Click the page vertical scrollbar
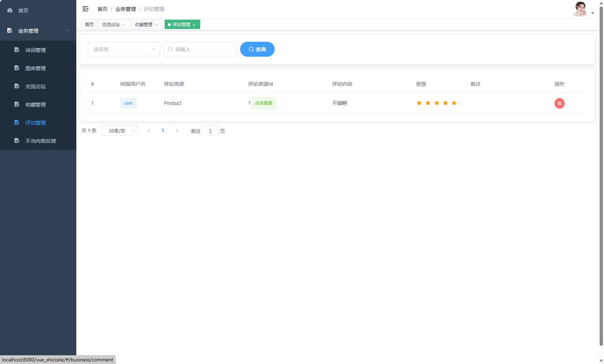 601,176
